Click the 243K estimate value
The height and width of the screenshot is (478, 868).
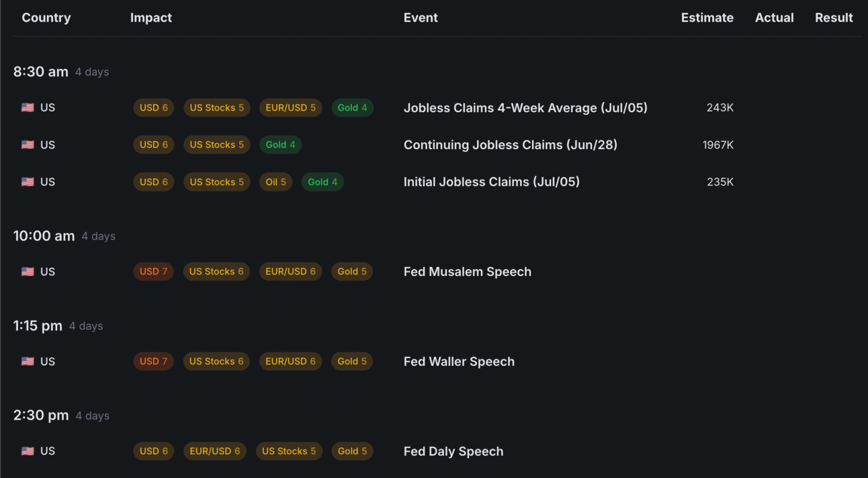pyautogui.click(x=720, y=107)
